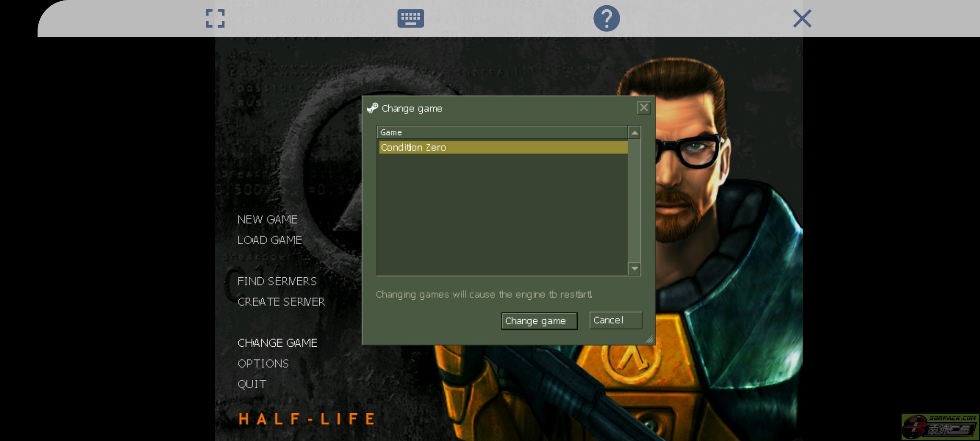Select Create Server menu item

[x=281, y=302]
